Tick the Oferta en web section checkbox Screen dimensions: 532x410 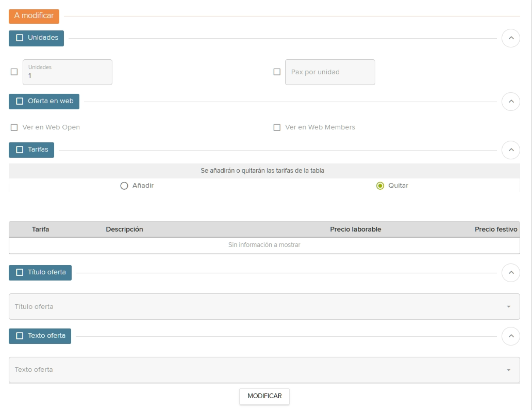[x=19, y=101]
